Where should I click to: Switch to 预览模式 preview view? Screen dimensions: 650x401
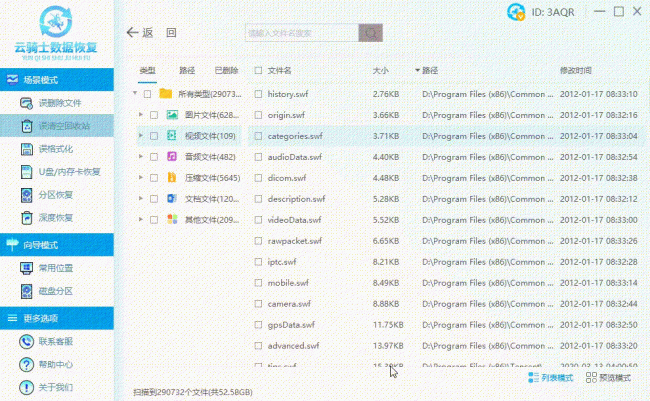pyautogui.click(x=609, y=378)
